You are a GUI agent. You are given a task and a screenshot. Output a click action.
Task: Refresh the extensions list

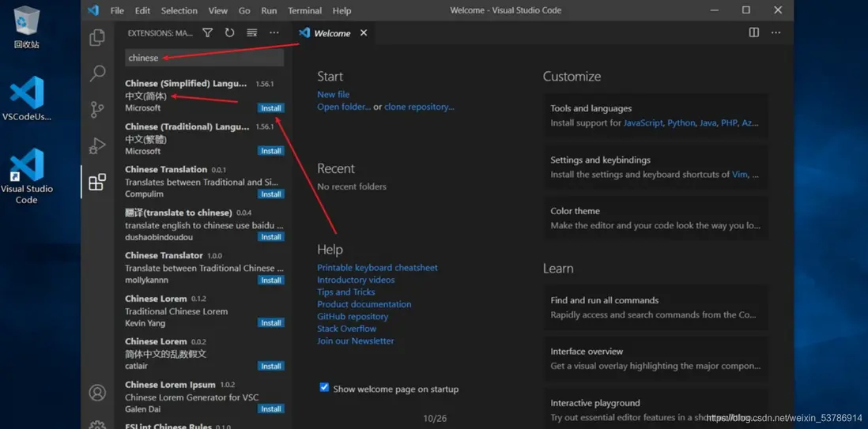[x=229, y=33]
